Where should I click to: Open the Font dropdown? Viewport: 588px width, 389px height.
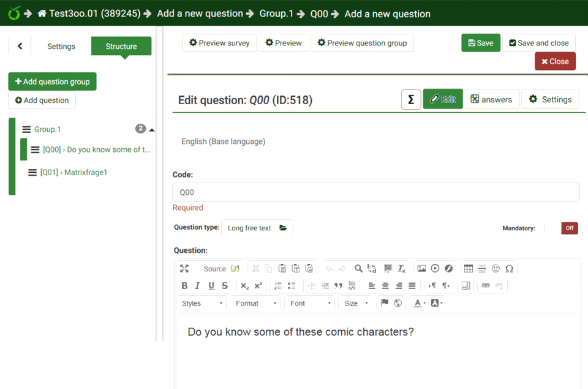point(310,303)
